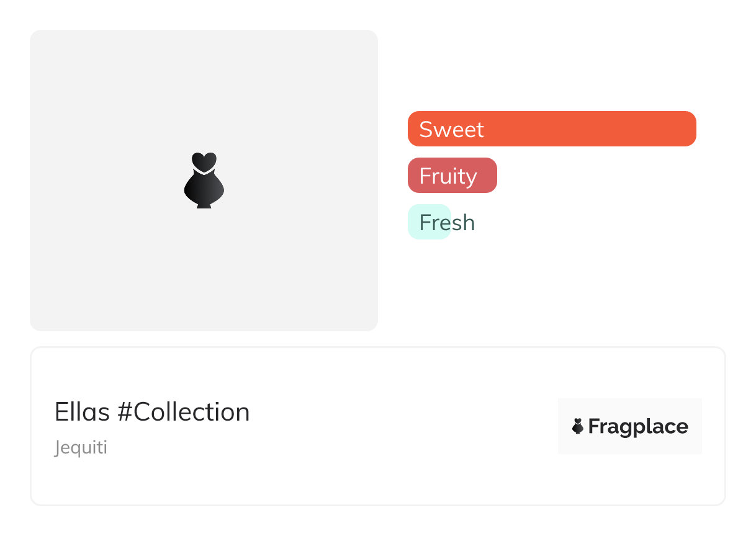Viewport: 756px width, 536px height.
Task: Click the base of the bottle icon
Action: 204,205
